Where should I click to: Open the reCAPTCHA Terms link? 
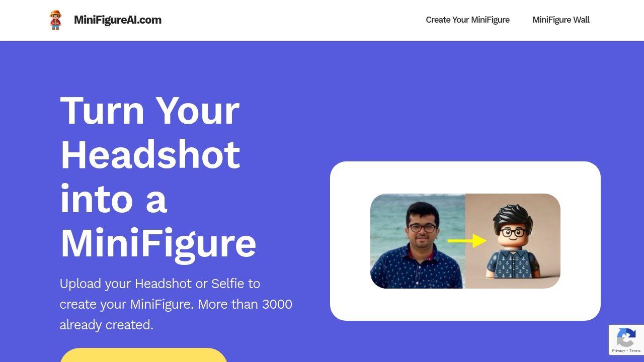pyautogui.click(x=635, y=350)
